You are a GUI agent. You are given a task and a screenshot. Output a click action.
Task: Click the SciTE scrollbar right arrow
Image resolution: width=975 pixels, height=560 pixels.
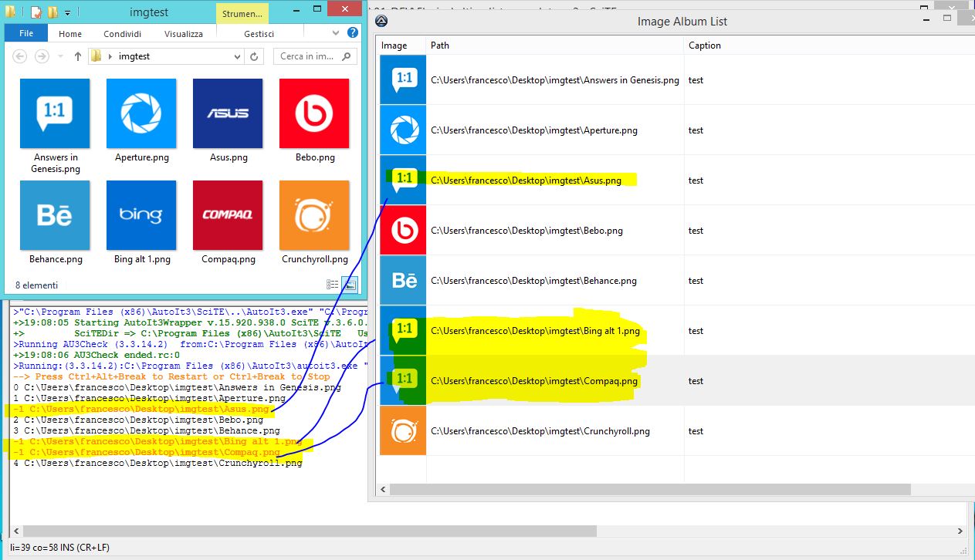tap(960, 531)
